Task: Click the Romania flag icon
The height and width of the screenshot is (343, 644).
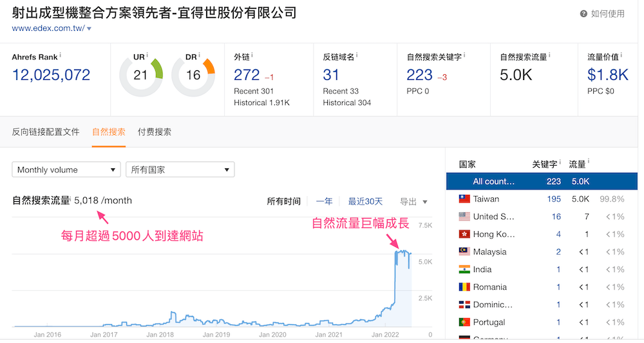Action: point(464,287)
